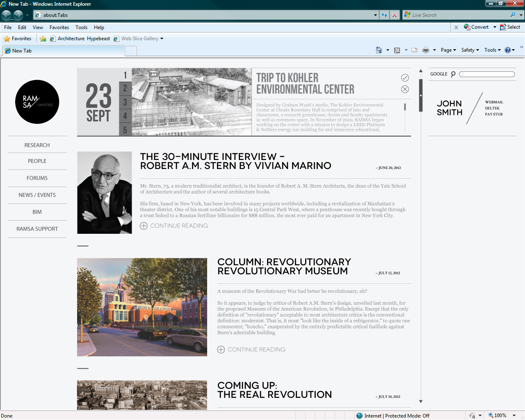Open the View menu

click(x=38, y=27)
